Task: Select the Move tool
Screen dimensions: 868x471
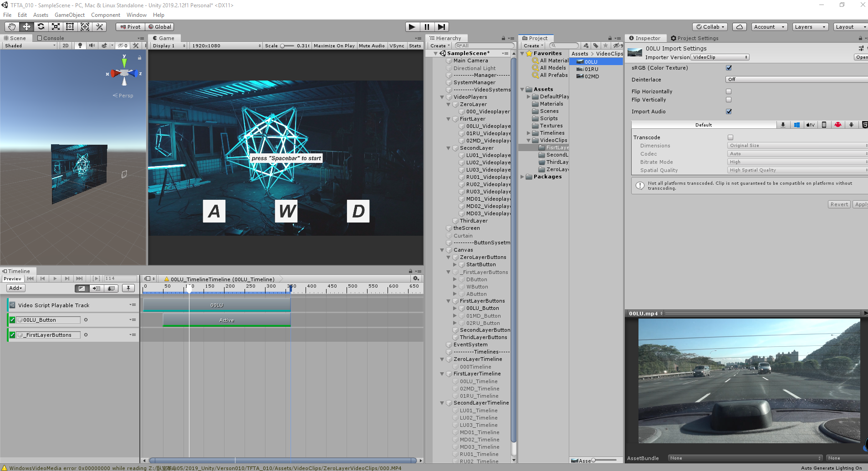Action: point(26,27)
